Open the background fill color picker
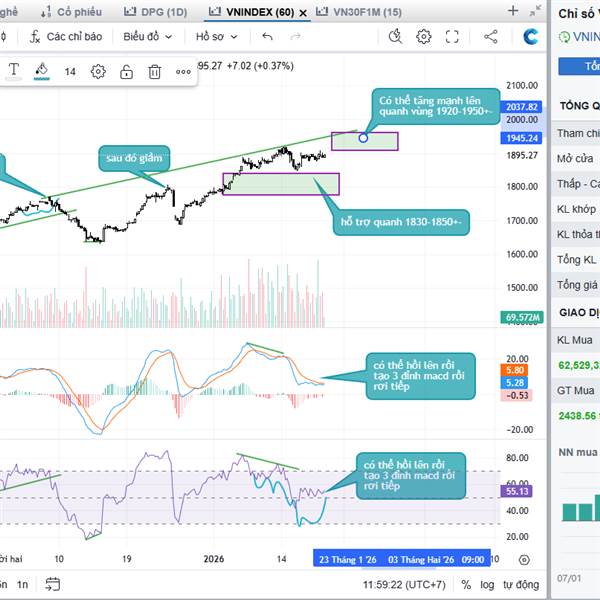Viewport: 600px width, 600px height. 41,71
